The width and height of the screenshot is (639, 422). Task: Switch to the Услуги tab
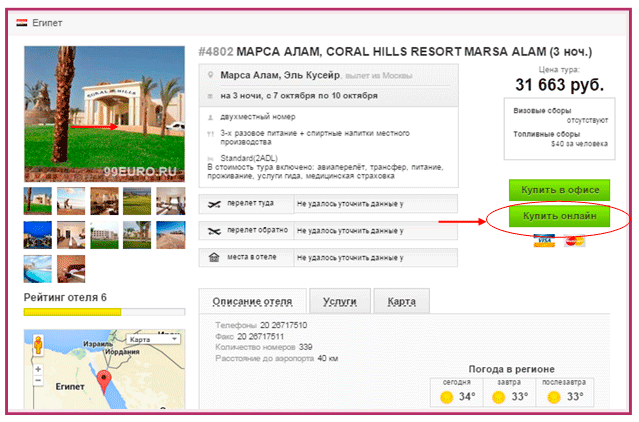pyautogui.click(x=340, y=301)
